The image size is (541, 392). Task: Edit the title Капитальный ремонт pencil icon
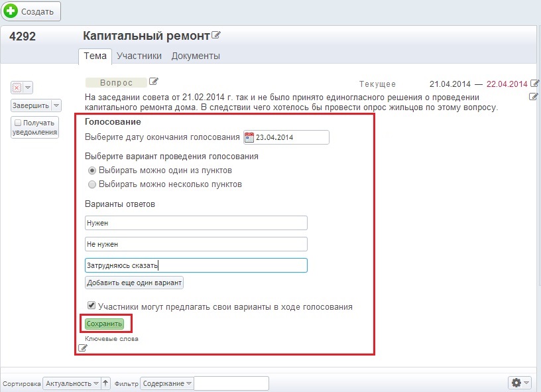tap(216, 35)
